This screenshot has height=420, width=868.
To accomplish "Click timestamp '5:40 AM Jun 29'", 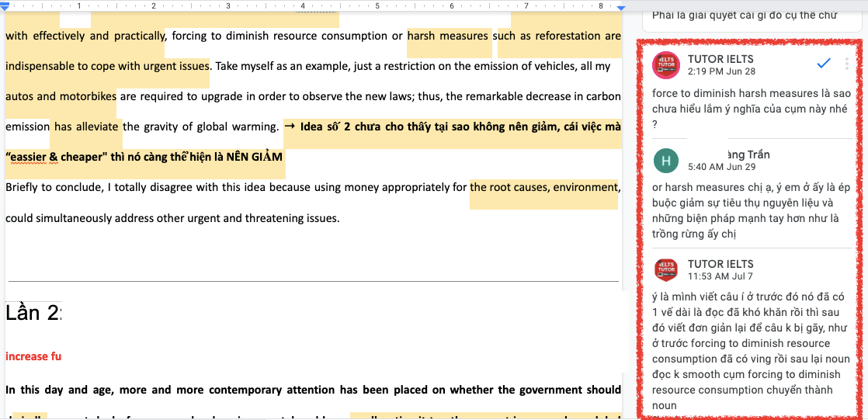I will [722, 167].
